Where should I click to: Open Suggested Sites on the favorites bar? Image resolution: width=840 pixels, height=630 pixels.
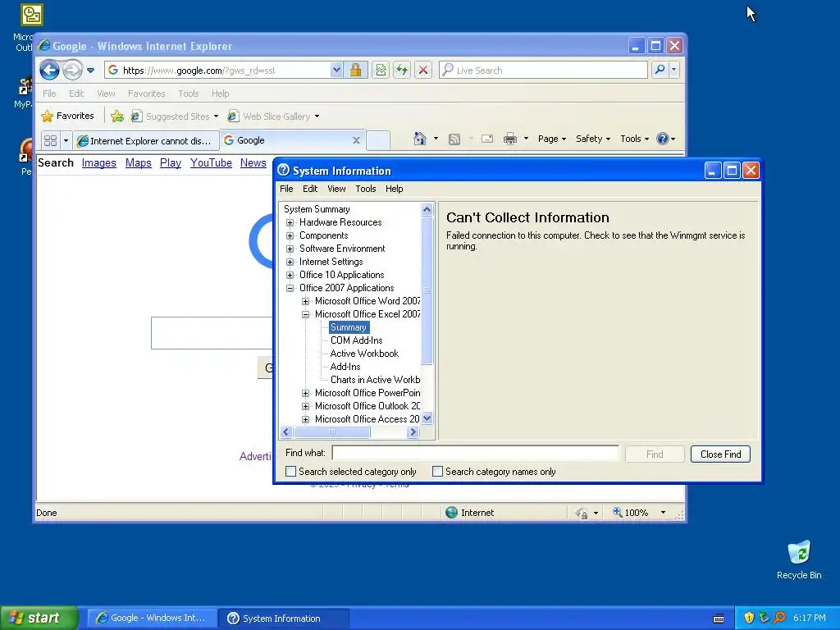click(175, 116)
